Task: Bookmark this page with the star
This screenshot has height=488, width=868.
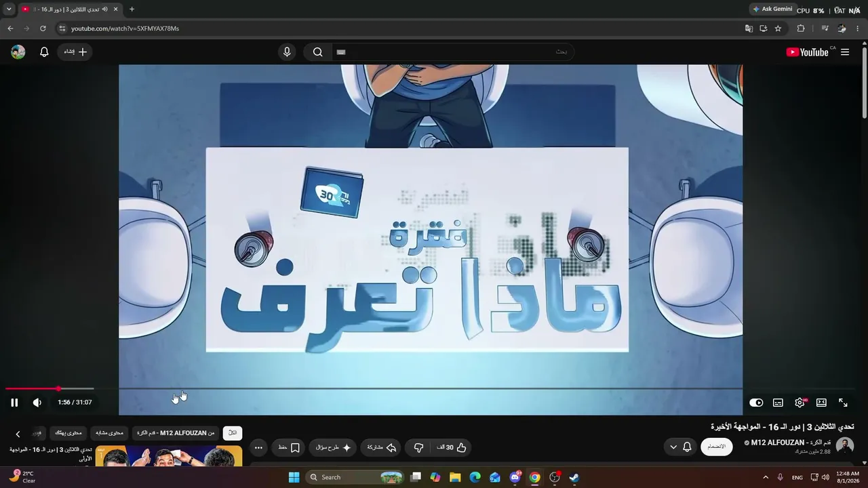Action: (x=778, y=28)
